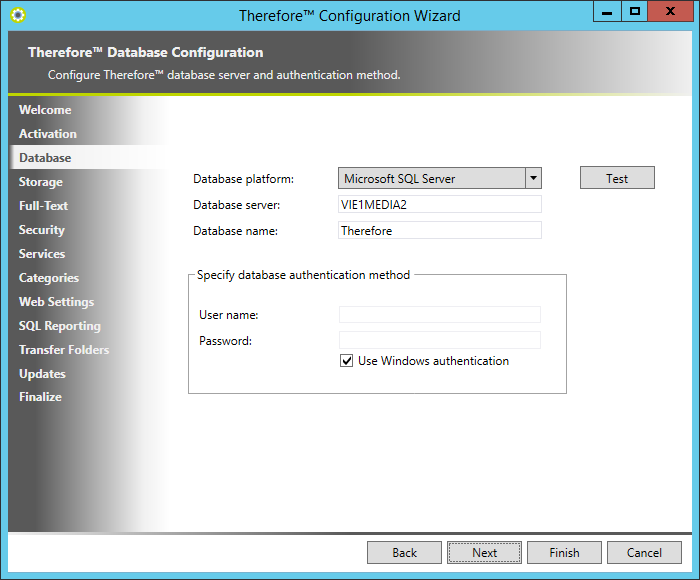Select the SQL Reporting step
Viewport: 700px width, 580px height.
point(60,326)
